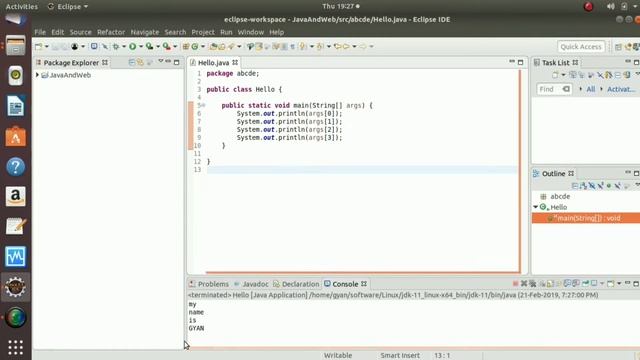
Task: Click the Activities button in top bar
Action: coord(22,7)
